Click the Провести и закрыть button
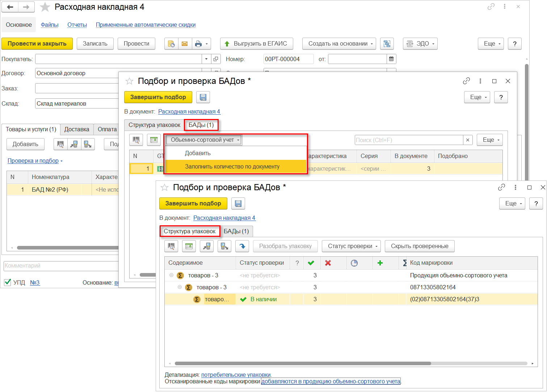The image size is (547, 392). click(x=37, y=44)
